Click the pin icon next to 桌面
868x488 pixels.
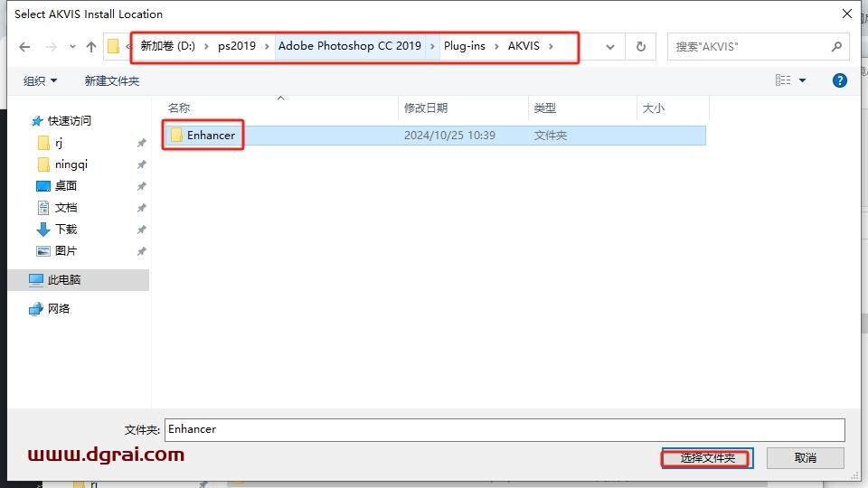142,186
